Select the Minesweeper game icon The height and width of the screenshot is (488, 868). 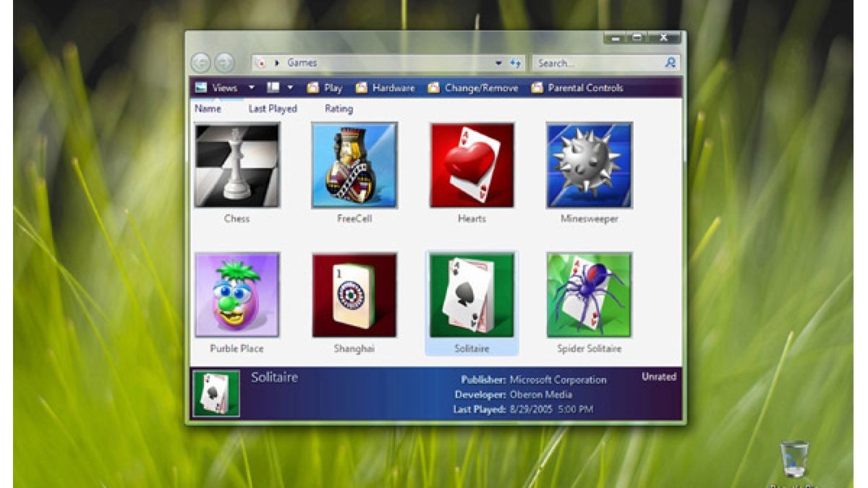589,166
